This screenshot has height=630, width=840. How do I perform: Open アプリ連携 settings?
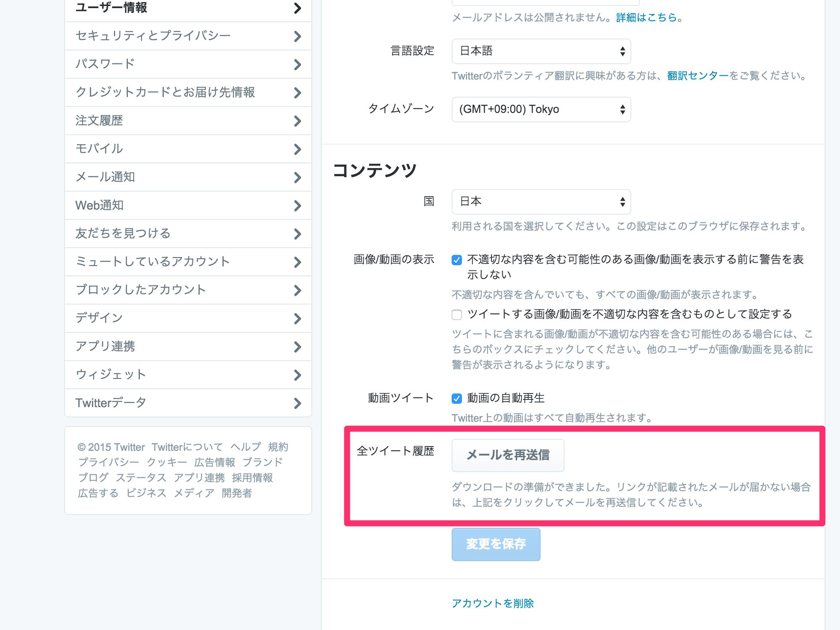(188, 346)
